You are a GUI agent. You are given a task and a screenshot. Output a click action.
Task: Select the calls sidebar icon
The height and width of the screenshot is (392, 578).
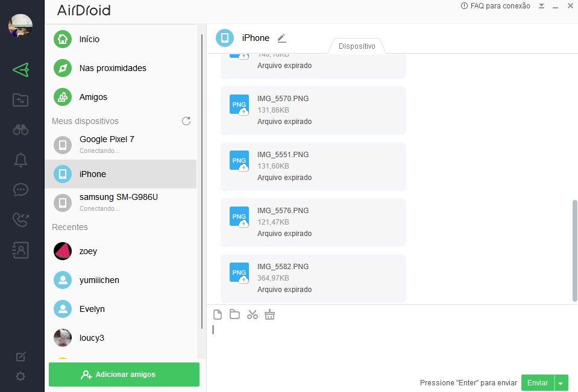tap(21, 220)
